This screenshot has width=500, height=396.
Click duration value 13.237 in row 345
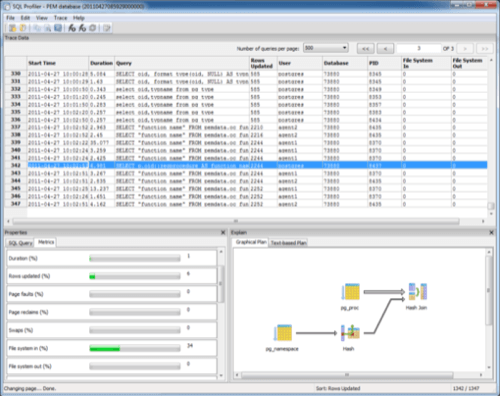point(99,189)
